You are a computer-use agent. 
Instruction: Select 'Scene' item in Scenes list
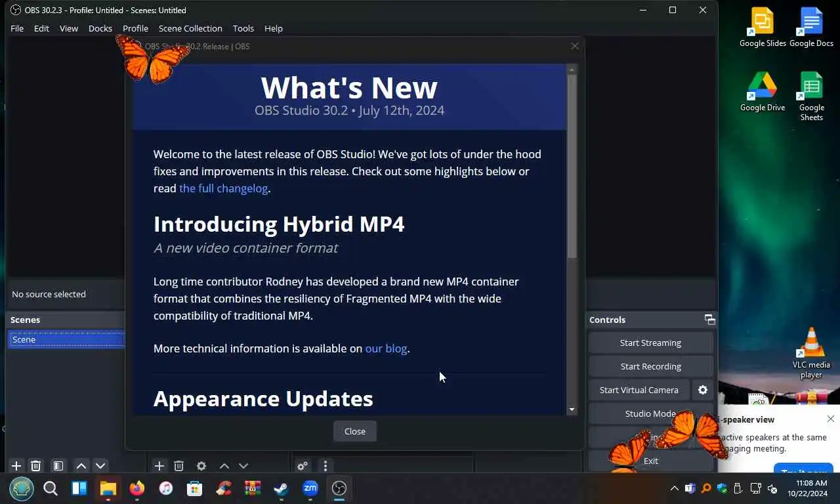click(x=67, y=339)
